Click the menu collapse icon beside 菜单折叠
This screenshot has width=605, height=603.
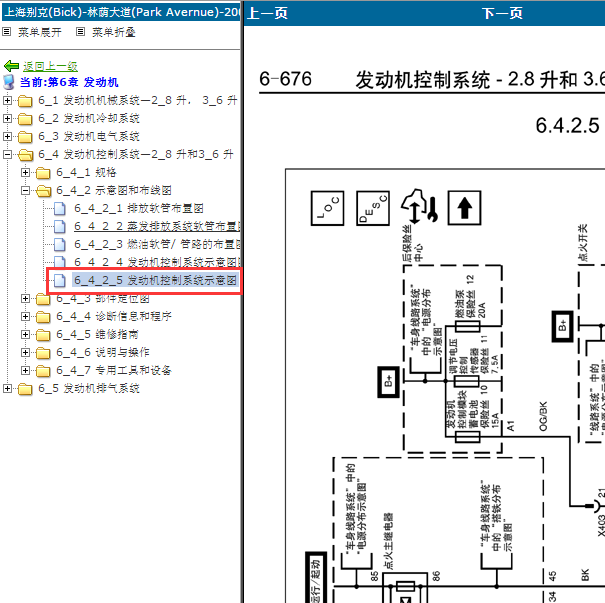click(80, 32)
